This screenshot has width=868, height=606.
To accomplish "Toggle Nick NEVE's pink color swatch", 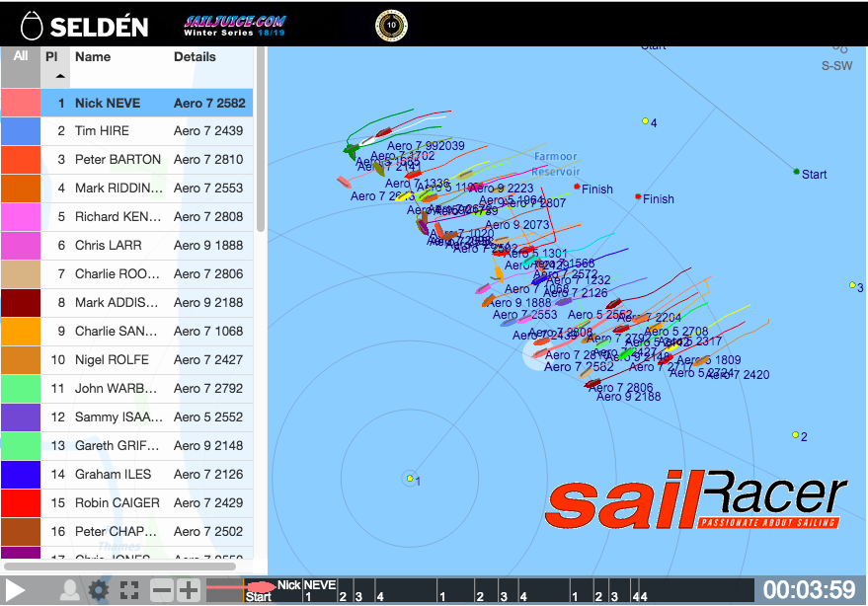I will click(21, 103).
